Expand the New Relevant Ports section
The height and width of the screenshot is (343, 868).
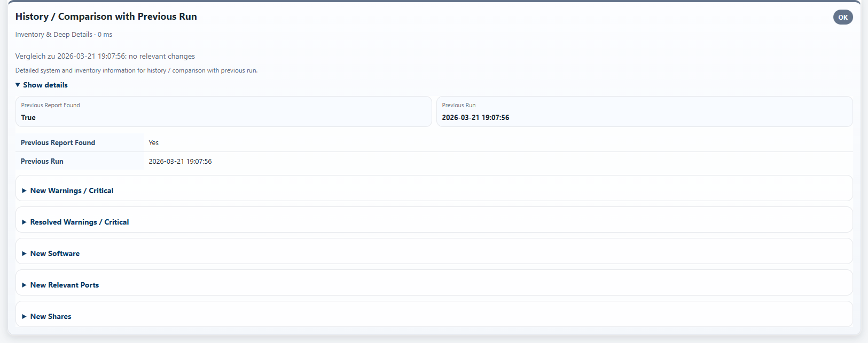(64, 285)
